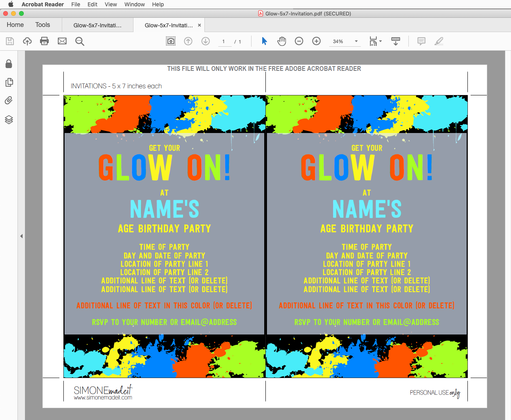This screenshot has height=420, width=511.
Task: Switch to the Selection arrow tool
Action: (x=264, y=41)
